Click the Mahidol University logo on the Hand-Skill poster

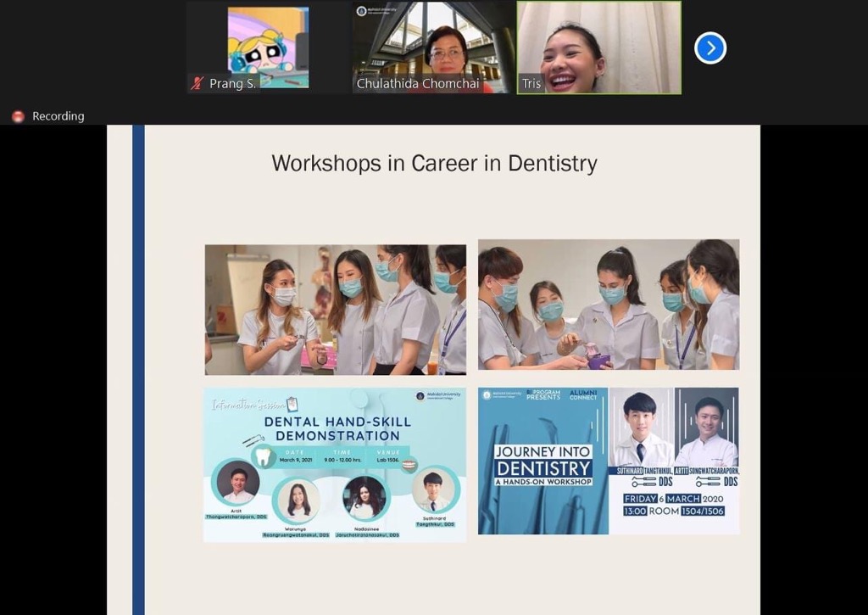pos(420,396)
